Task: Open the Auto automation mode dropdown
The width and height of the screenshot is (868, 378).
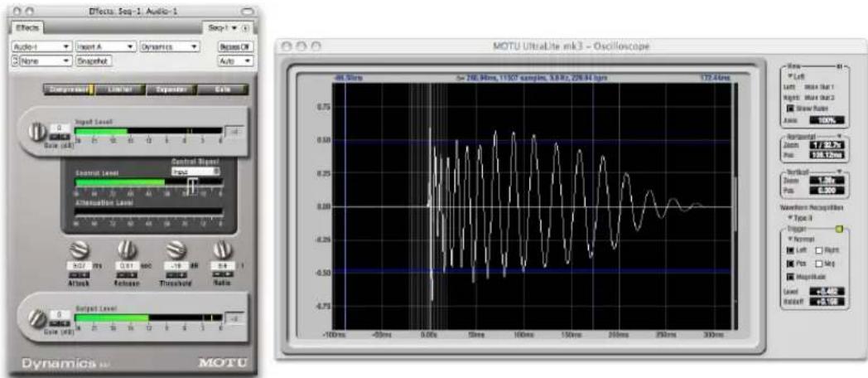Action: [x=235, y=61]
